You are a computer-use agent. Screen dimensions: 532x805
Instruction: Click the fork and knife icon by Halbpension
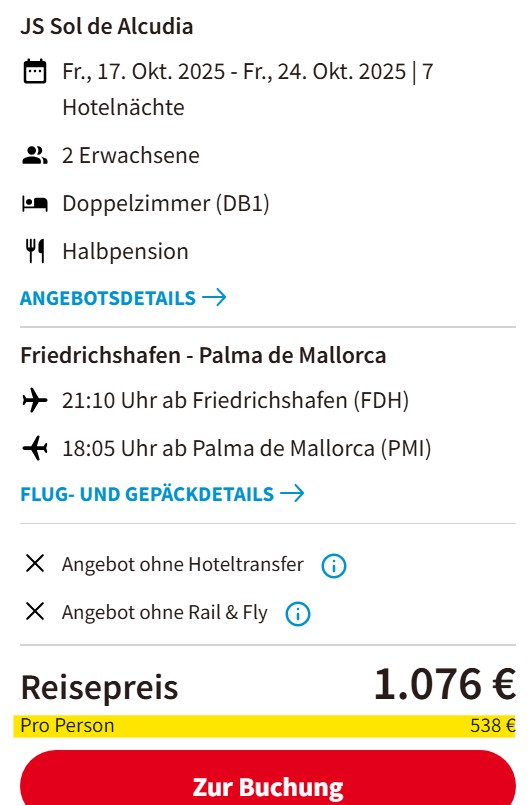click(35, 251)
